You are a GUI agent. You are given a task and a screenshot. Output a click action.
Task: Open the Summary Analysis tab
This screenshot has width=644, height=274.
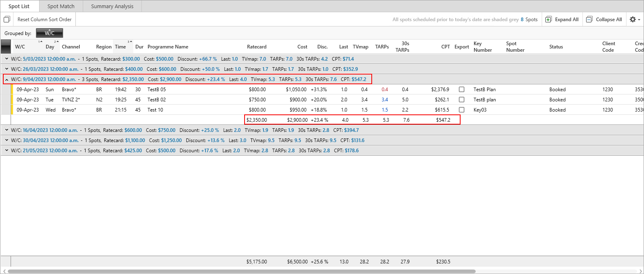pos(112,6)
